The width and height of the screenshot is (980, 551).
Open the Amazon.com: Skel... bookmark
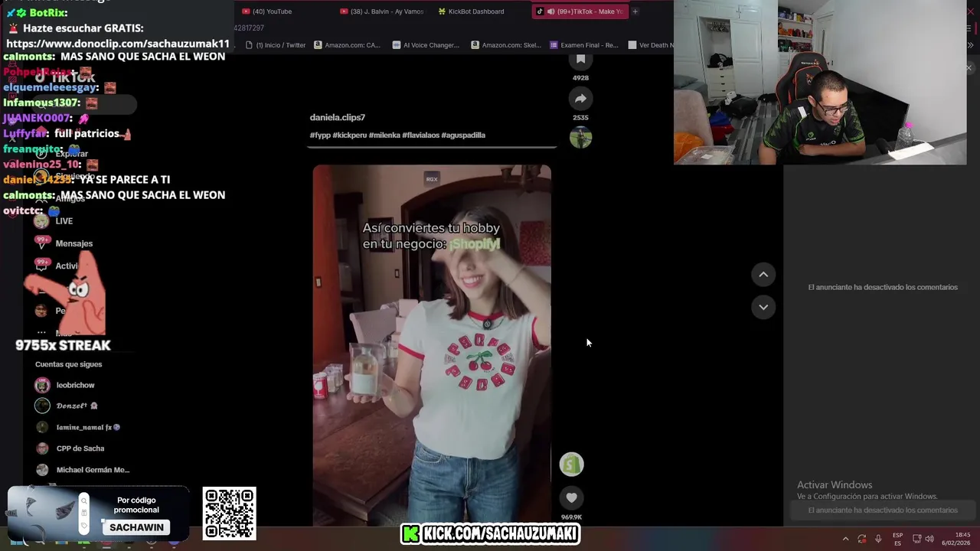[x=506, y=45]
